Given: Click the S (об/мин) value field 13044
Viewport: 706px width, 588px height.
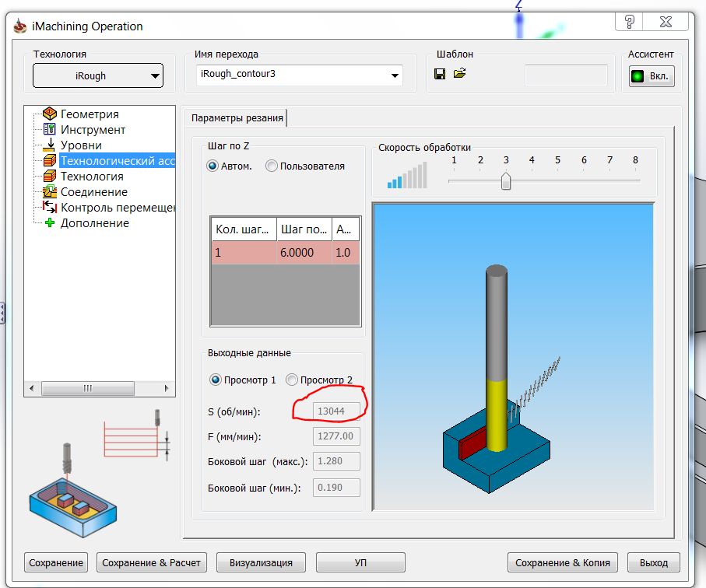Looking at the screenshot, I should [x=336, y=411].
